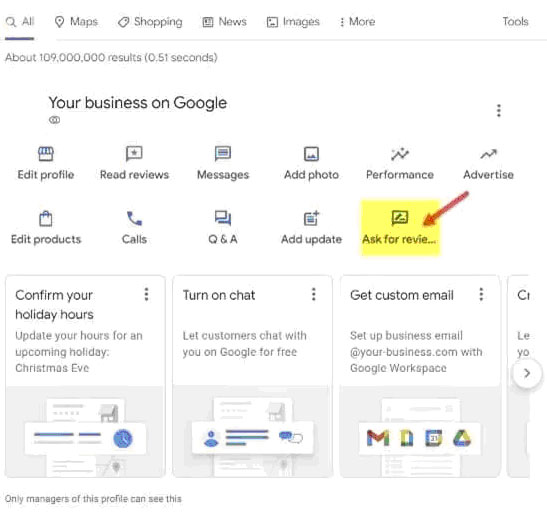Click the Performance label

400,174
